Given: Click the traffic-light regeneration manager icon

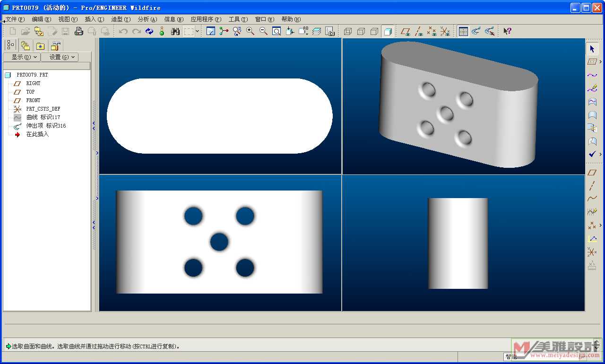Looking at the screenshot, I should (x=162, y=31).
